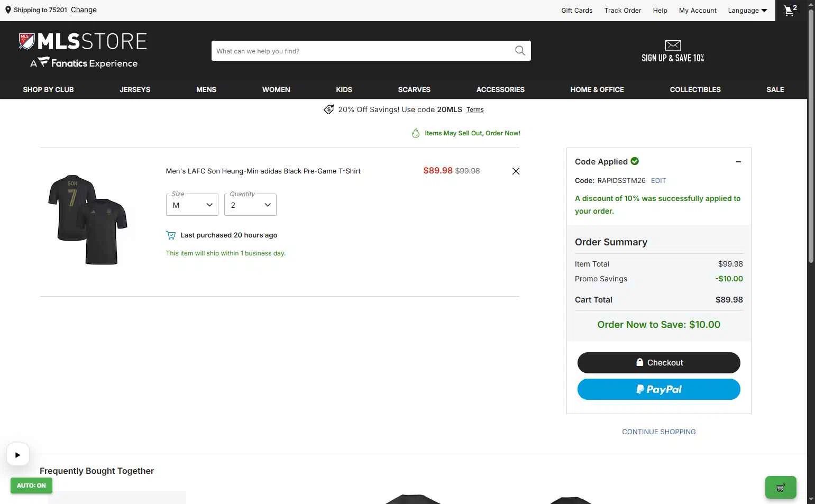This screenshot has height=504, width=815.
Task: Click the location pin icon by shipping
Action: 8,10
